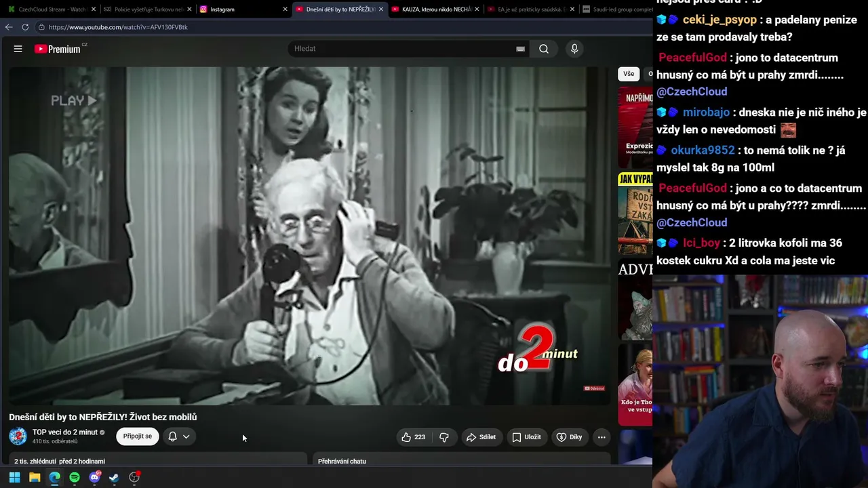This screenshot has height=488, width=868.
Task: Click the 410 tis. odběratelů subscriber count
Action: [55, 442]
